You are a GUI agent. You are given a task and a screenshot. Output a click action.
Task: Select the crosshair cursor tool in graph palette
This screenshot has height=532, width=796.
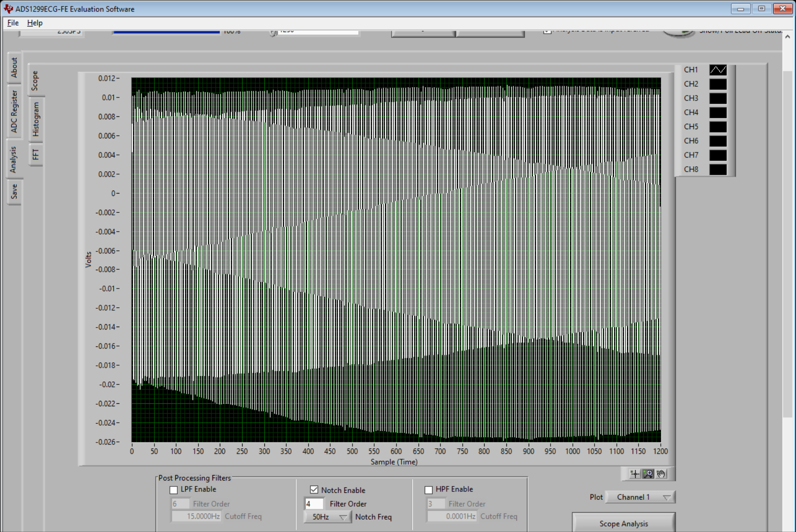click(x=635, y=474)
